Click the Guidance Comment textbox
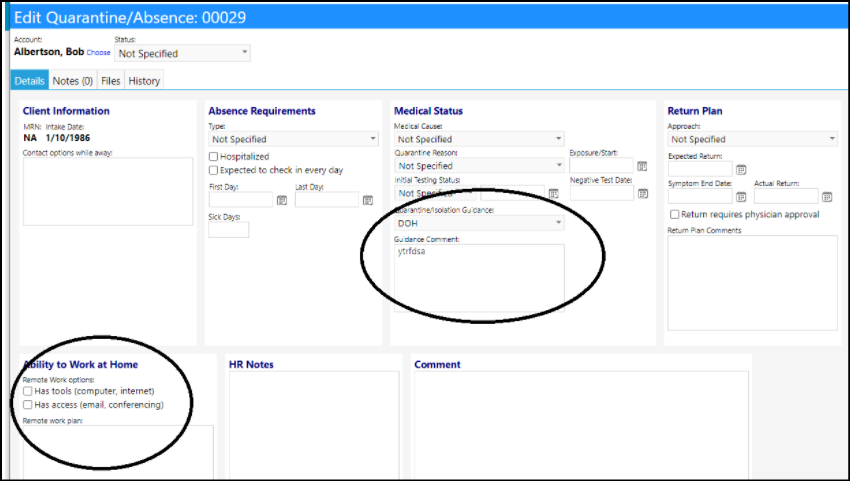The height and width of the screenshot is (481, 850). pyautogui.click(x=479, y=278)
